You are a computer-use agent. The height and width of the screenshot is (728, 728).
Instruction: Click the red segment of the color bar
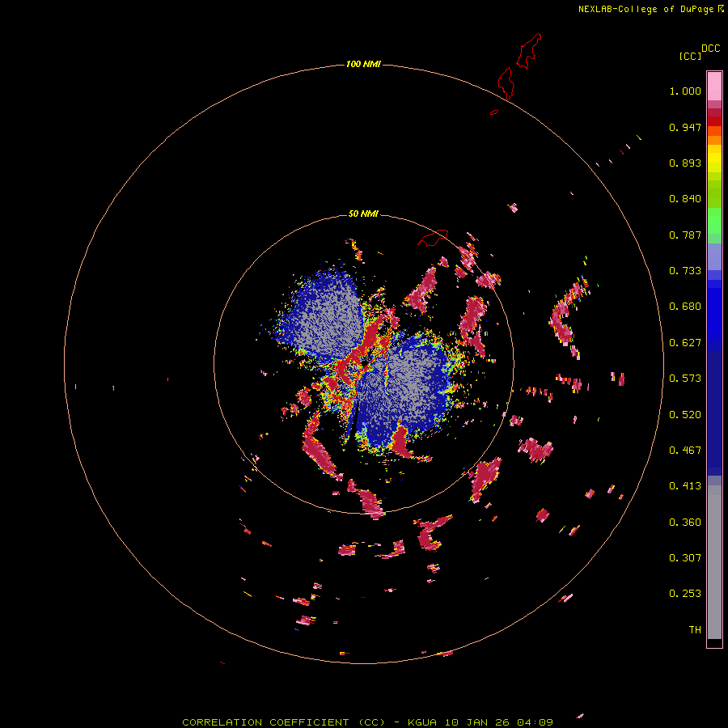pos(714,121)
